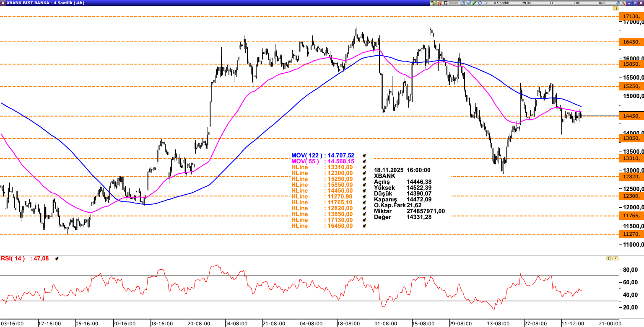Toggle the RSI( 14 ) visibility checkmark

[57, 258]
